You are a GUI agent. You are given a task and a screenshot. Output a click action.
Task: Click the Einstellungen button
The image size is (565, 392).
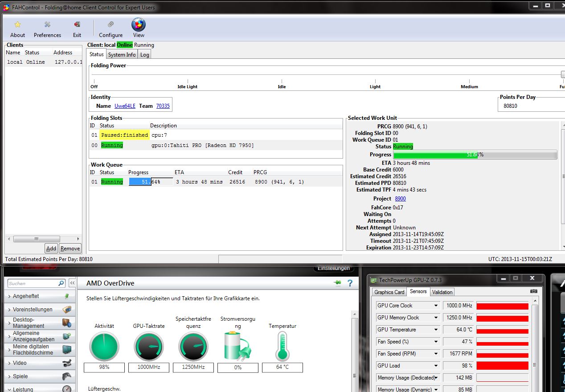click(x=333, y=268)
